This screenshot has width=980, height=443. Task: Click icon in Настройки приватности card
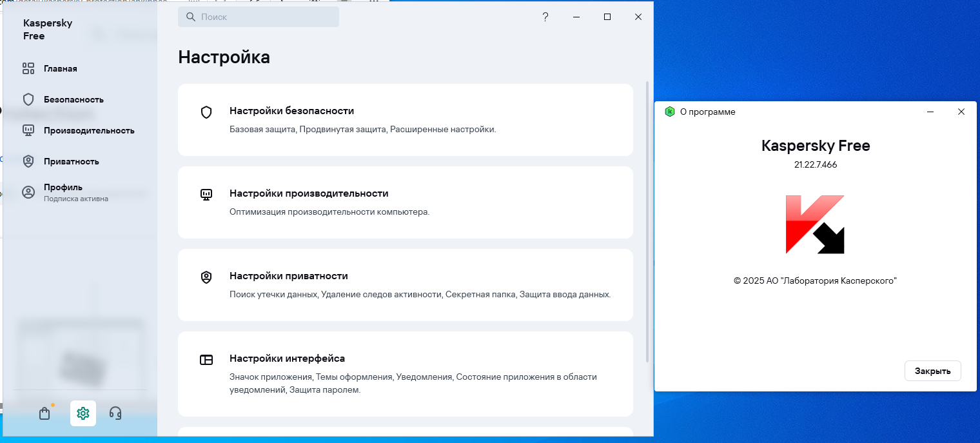click(x=206, y=277)
